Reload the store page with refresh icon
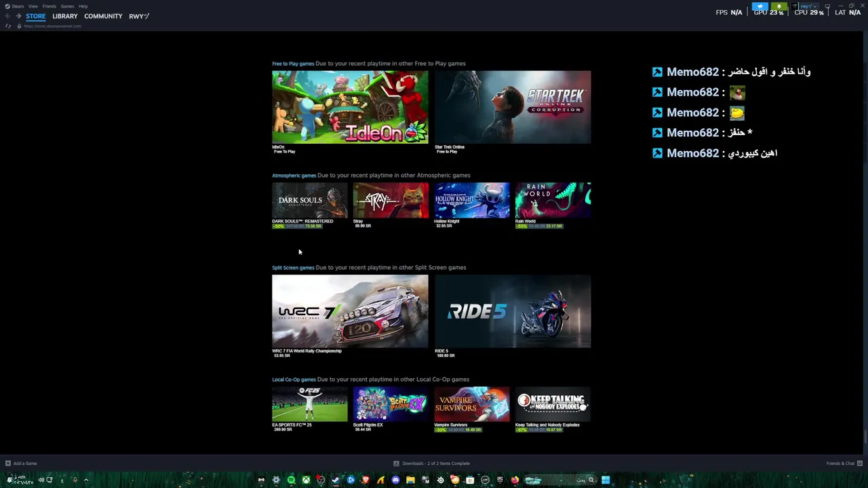Viewport: 868px width, 488px height. coord(7,26)
